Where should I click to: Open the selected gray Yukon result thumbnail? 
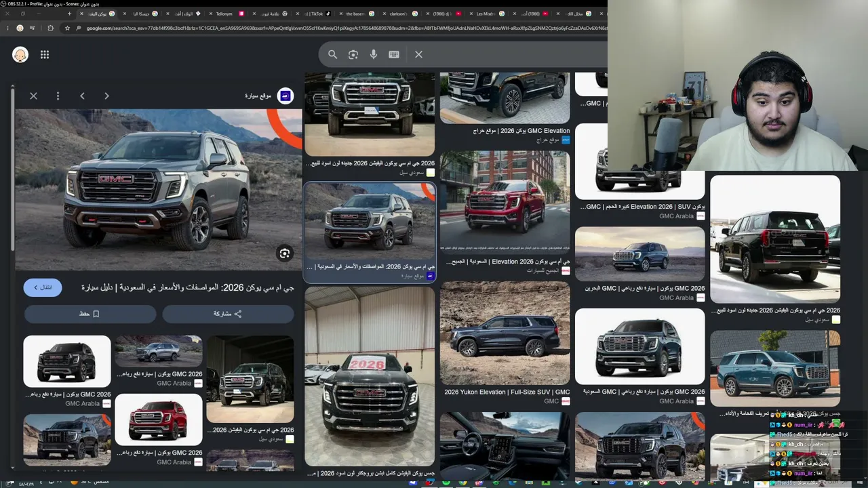pyautogui.click(x=370, y=220)
